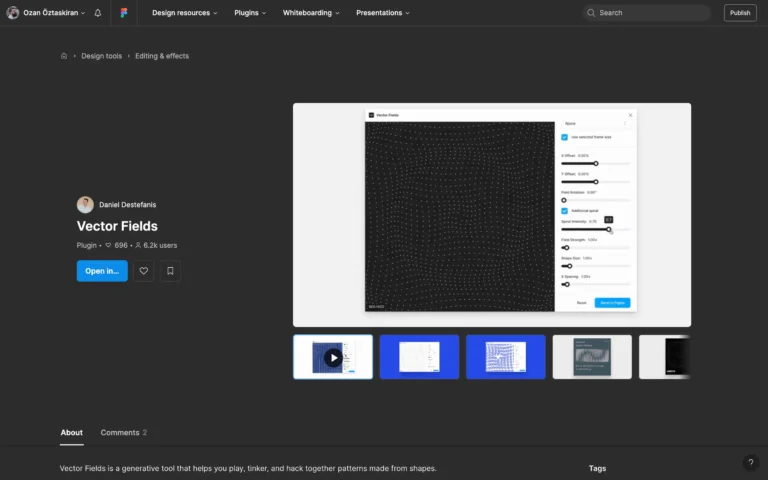Image resolution: width=768 pixels, height=480 pixels.
Task: Click Publish button
Action: [x=740, y=13]
